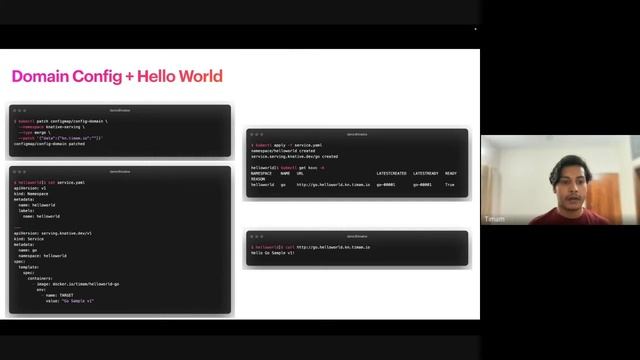Click the 'kubectl apply -f service.yaml' command
This screenshot has height=360, width=640.
coord(286,145)
